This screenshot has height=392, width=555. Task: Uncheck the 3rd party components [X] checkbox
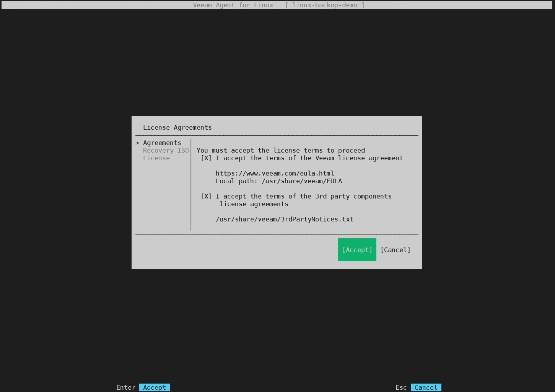pos(206,196)
